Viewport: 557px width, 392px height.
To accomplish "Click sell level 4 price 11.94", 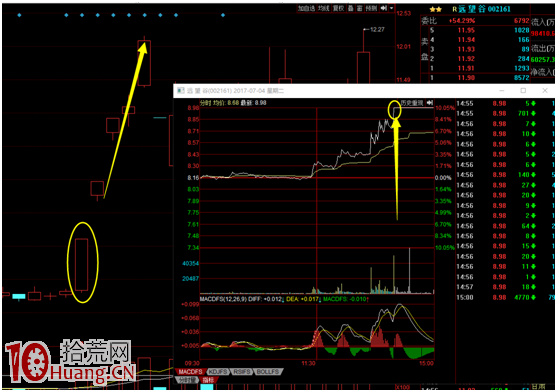I will (x=466, y=40).
